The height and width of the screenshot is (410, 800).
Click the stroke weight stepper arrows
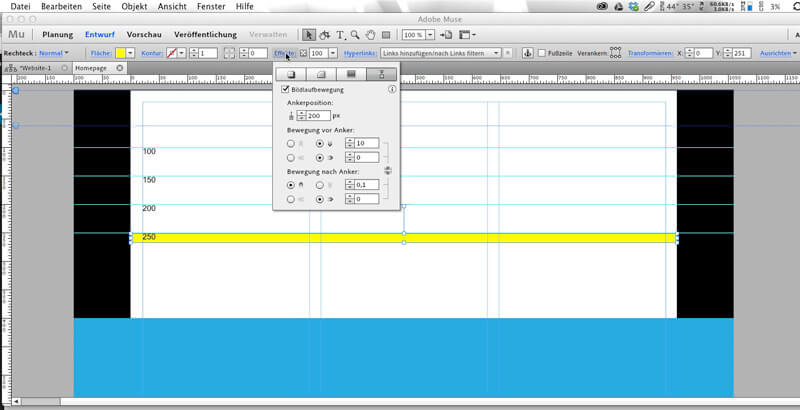pyautogui.click(x=194, y=53)
